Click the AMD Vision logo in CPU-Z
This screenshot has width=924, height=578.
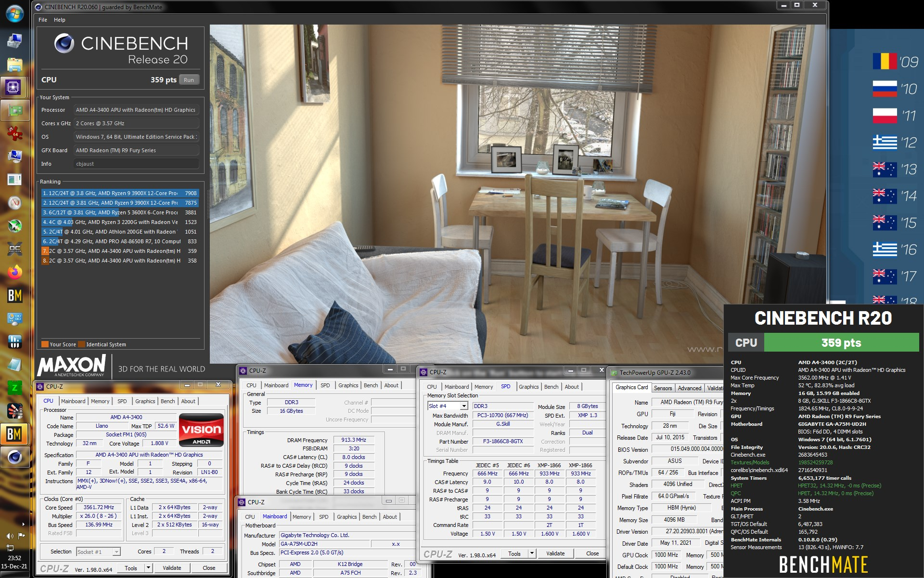pyautogui.click(x=201, y=430)
